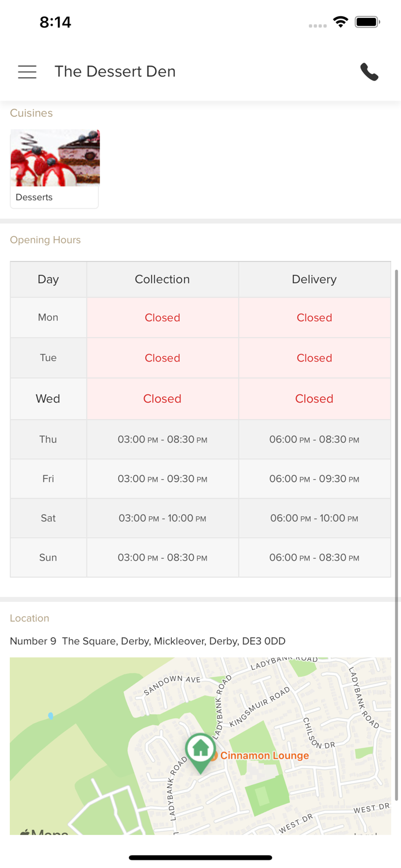Tap the battery status icon
The height and width of the screenshot is (868, 401).
[367, 22]
